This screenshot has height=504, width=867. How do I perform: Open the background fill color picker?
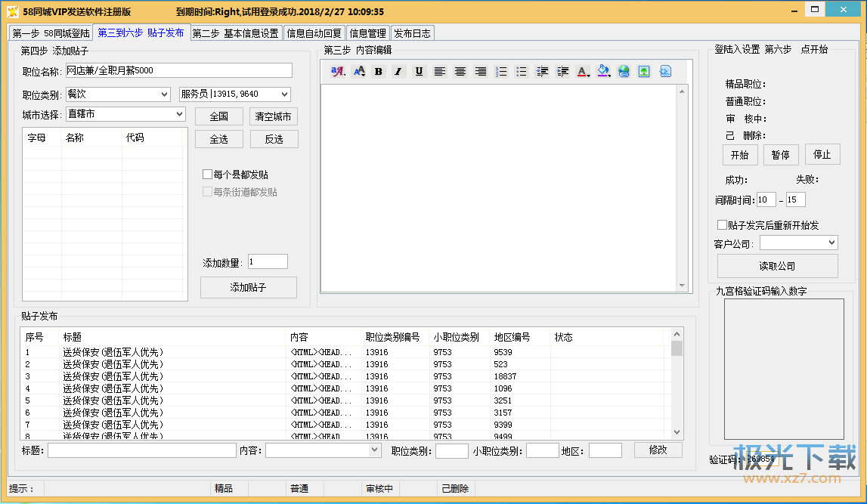coord(604,71)
